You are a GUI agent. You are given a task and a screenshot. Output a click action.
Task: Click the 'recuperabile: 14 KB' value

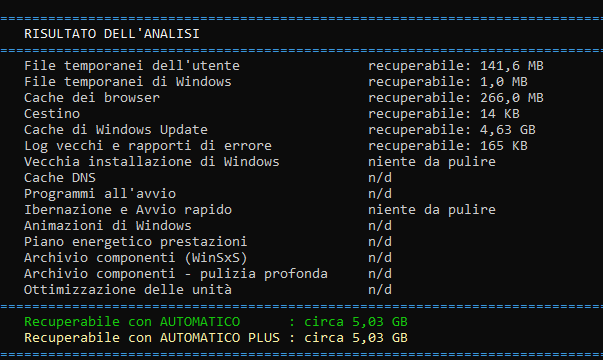tap(444, 114)
